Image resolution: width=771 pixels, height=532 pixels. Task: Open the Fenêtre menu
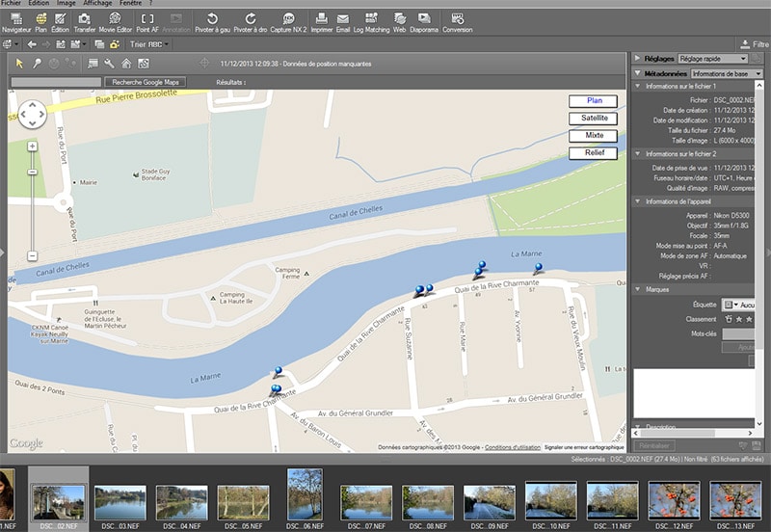click(131, 3)
